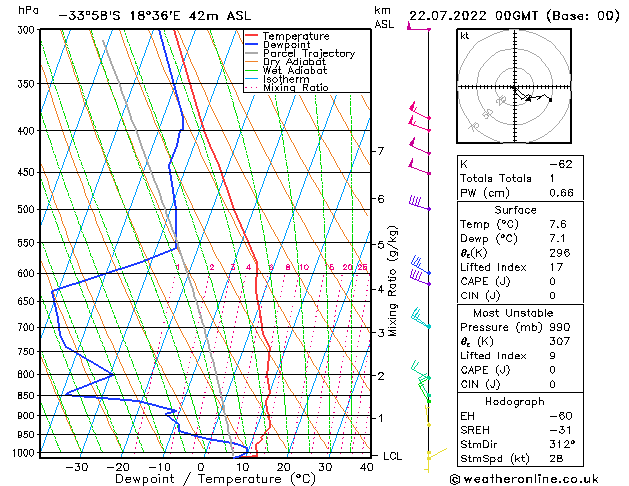Click the Isotherm legend label
Image resolution: width=629 pixels, height=486 pixels.
coord(286,79)
